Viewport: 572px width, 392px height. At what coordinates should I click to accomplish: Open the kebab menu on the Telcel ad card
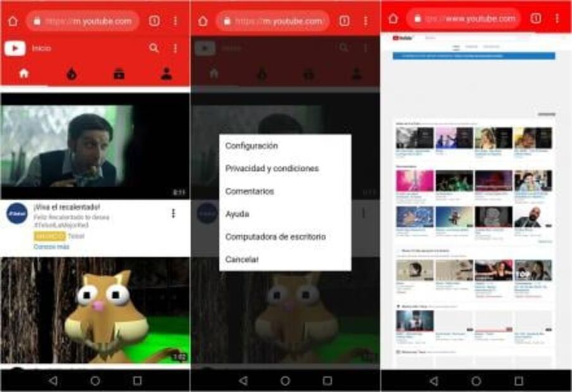172,213
